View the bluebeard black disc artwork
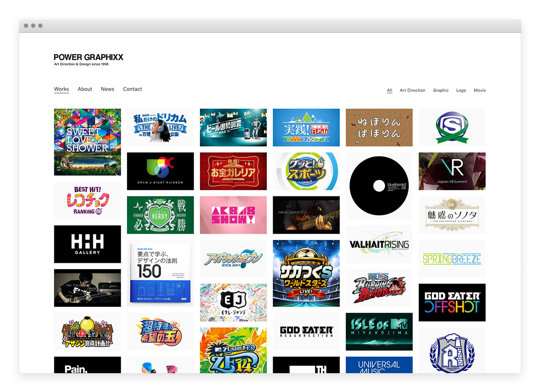The image size is (540, 392). tap(379, 185)
